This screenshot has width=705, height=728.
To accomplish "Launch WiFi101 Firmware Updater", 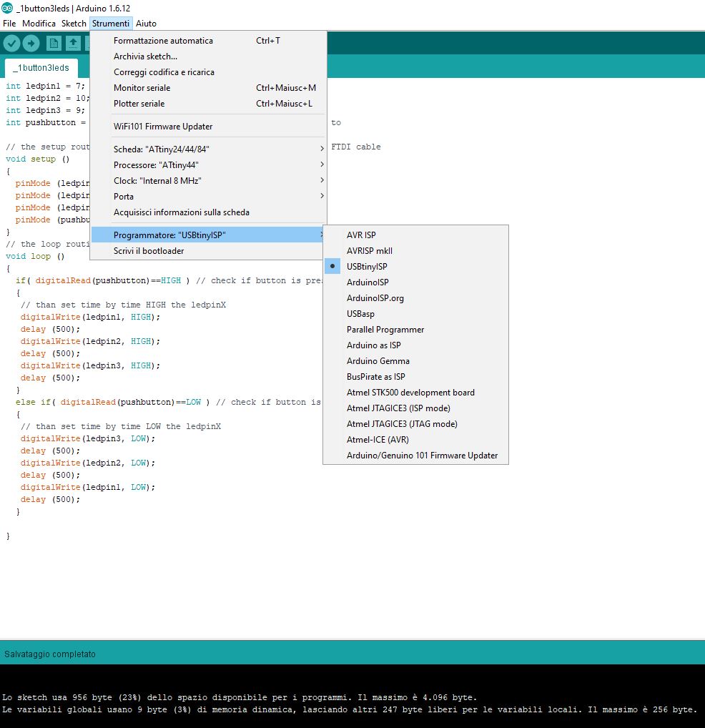I will (x=208, y=127).
